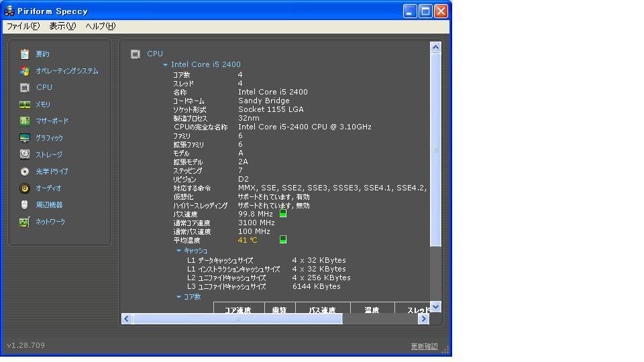
Task: Click the window resize grip at bottom corner
Action: (445, 350)
